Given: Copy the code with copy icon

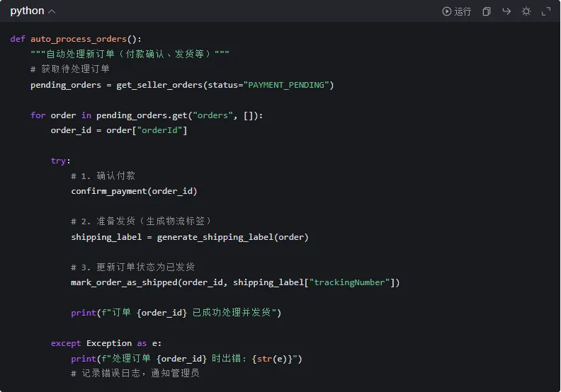Looking at the screenshot, I should [x=486, y=11].
